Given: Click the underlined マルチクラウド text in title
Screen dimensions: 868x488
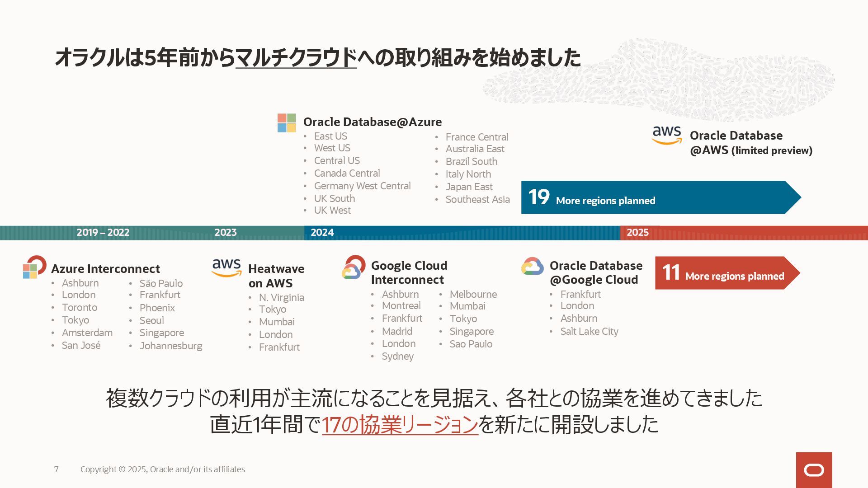Looking at the screenshot, I should pyautogui.click(x=296, y=58).
